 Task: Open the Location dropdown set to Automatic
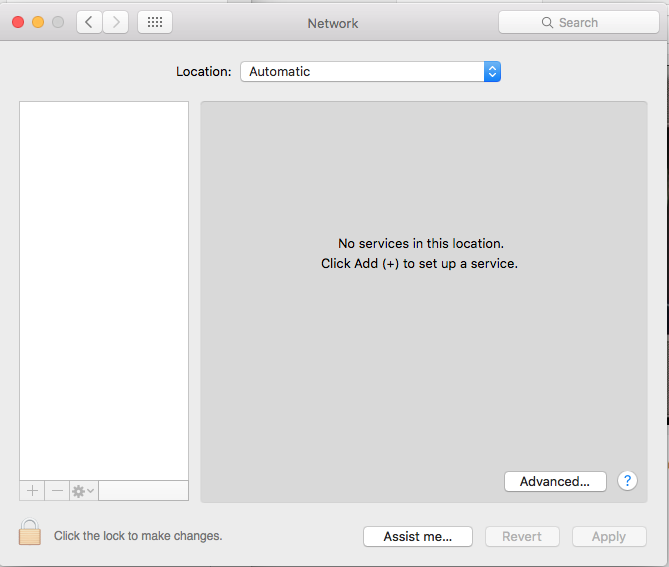(370, 72)
